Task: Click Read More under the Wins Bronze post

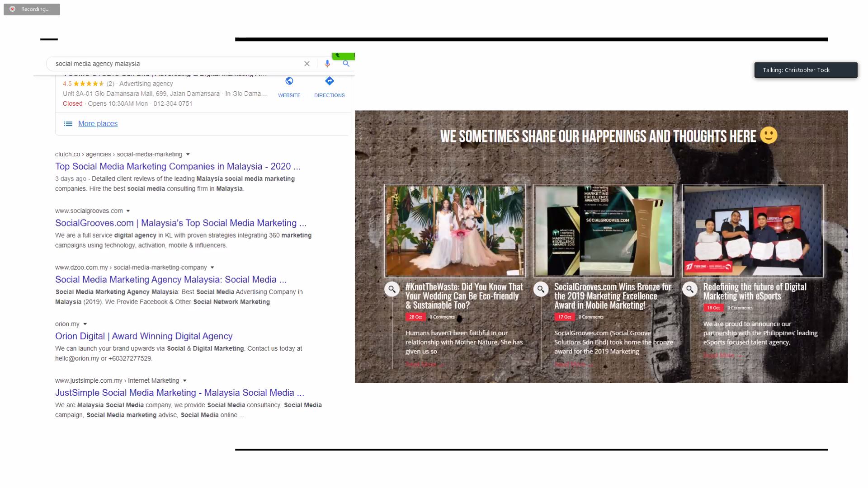Action: 574,364
